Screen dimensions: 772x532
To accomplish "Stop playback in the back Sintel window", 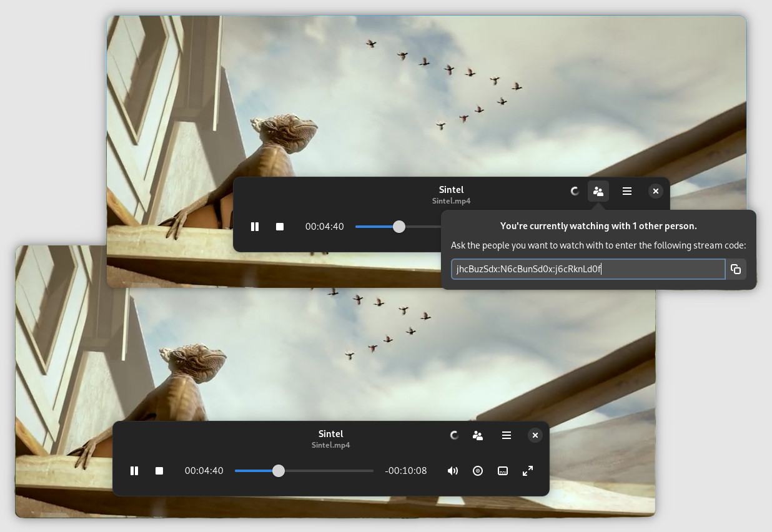I will [x=280, y=227].
